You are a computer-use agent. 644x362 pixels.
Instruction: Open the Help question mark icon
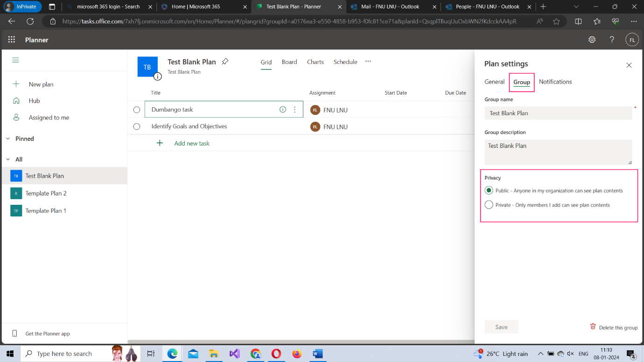click(612, 40)
